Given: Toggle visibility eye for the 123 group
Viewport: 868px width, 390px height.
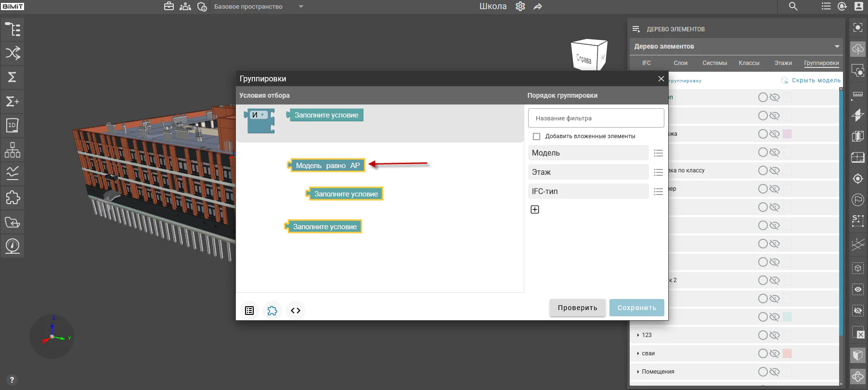Looking at the screenshot, I should pyautogui.click(x=775, y=335).
